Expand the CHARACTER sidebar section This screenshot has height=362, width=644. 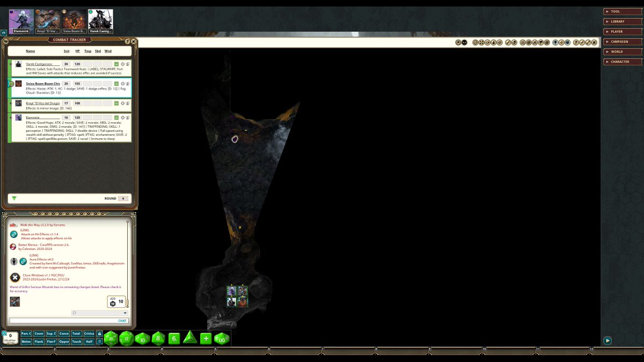tap(621, 62)
